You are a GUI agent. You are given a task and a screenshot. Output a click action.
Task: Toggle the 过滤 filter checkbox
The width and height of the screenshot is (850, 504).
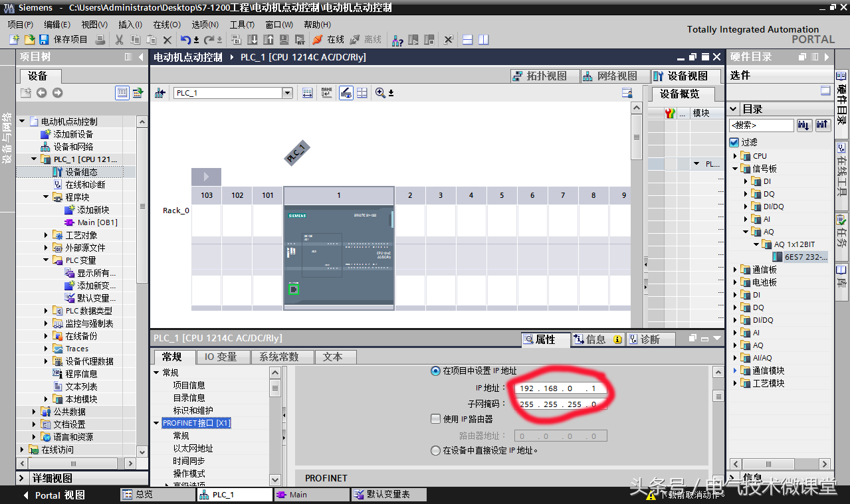tap(734, 142)
